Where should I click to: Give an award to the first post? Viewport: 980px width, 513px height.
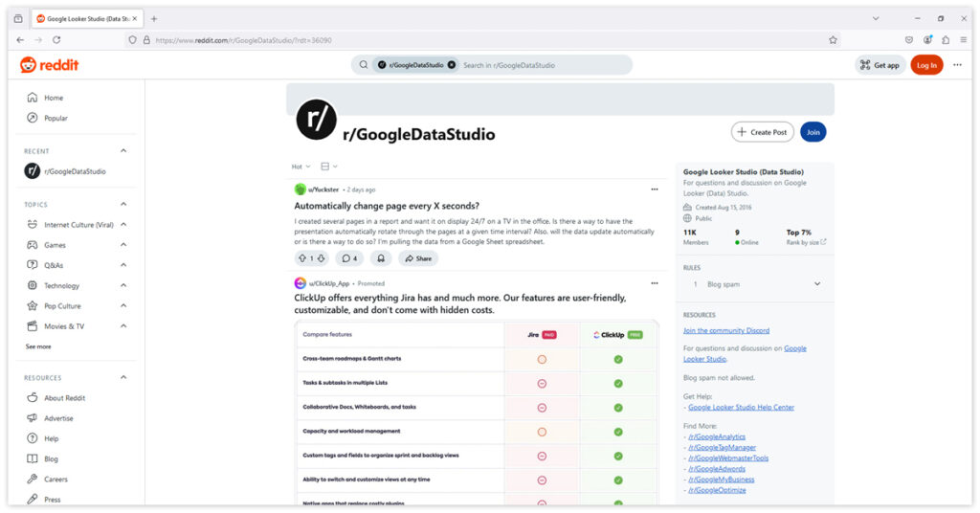click(381, 258)
